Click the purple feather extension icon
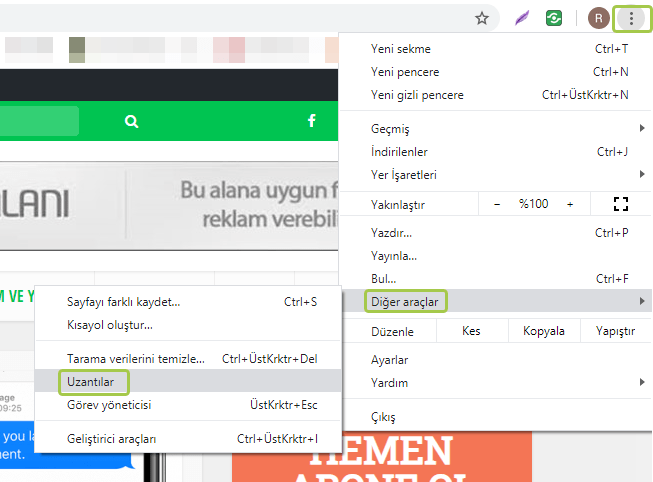 point(522,18)
